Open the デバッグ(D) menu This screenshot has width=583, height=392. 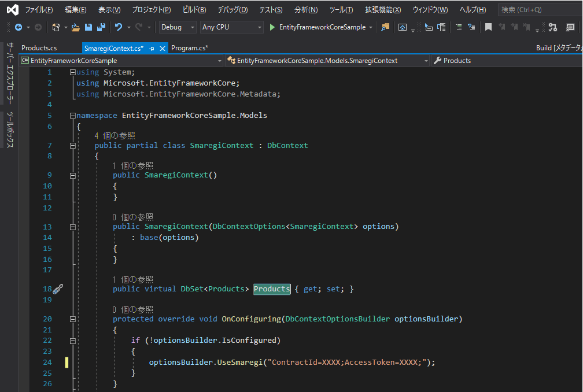coord(233,10)
